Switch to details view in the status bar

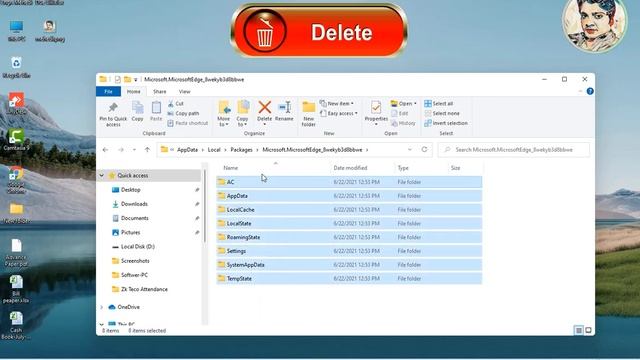point(579,330)
